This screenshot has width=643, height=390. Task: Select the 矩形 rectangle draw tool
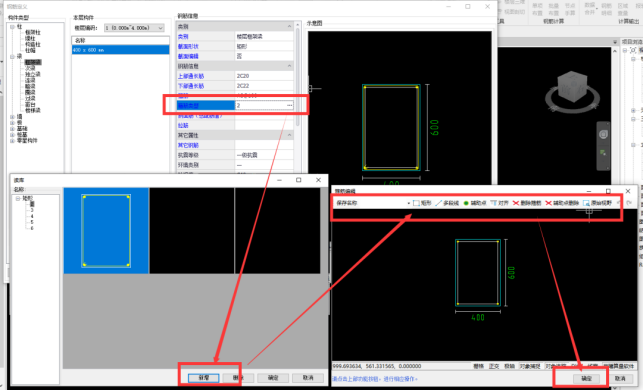(422, 203)
